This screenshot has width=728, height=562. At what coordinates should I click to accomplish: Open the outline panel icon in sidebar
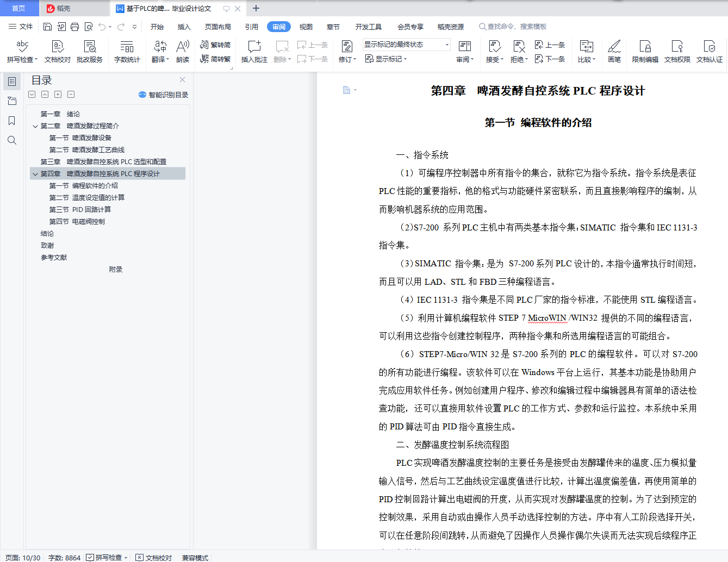point(12,82)
